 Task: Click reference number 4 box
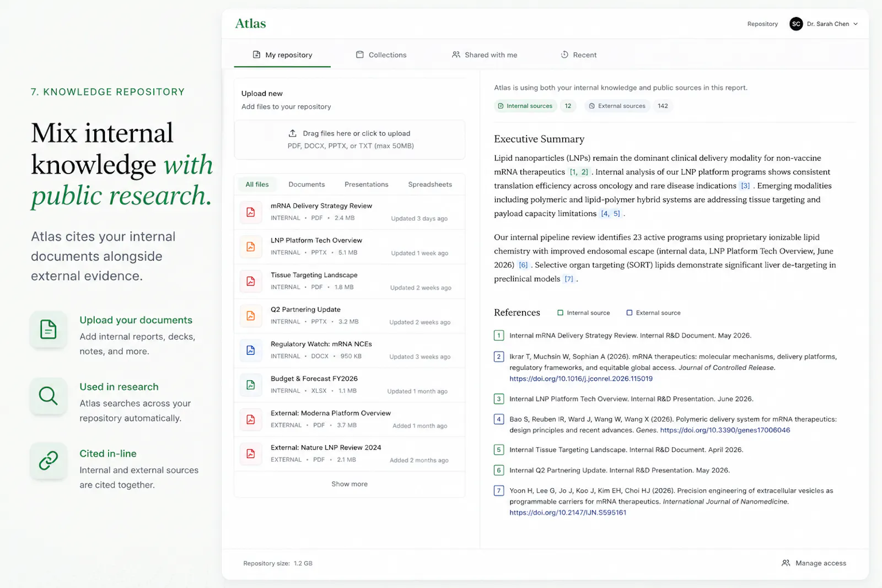tap(499, 419)
